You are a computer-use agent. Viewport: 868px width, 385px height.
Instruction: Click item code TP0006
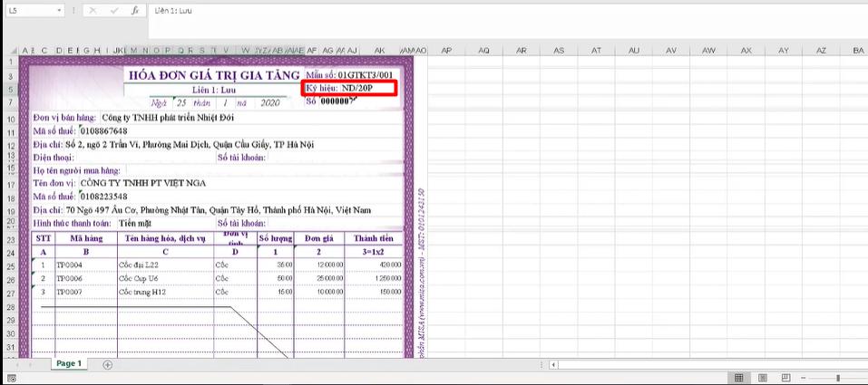(x=70, y=278)
